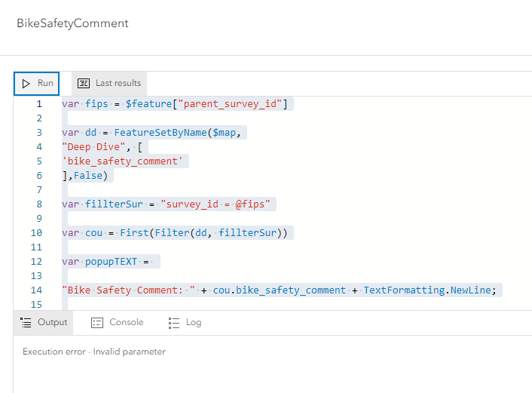Click the $map parameter on line 3
Viewport: 532px width, 393px height.
(x=224, y=133)
